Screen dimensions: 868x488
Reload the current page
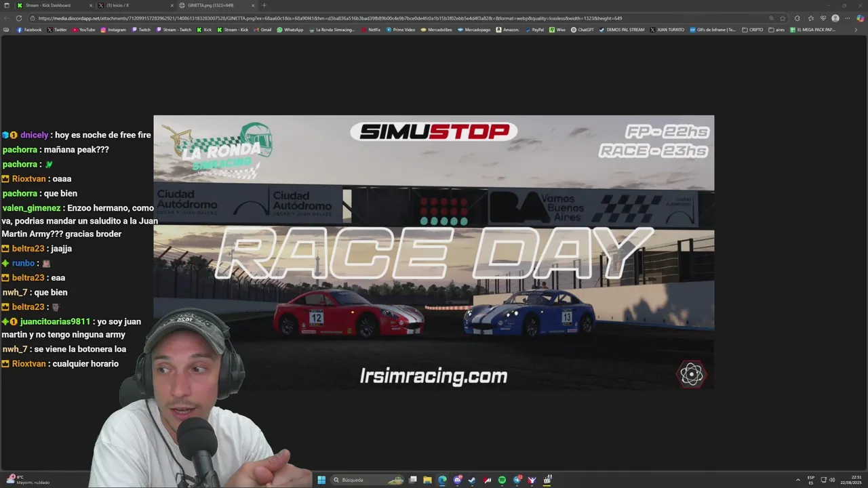coord(18,18)
